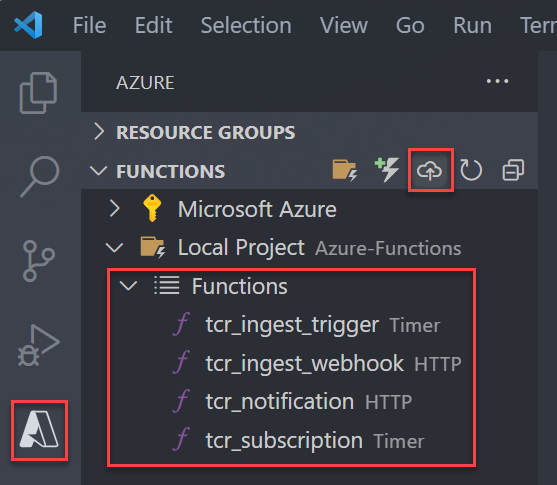Viewport: 557px width, 485px height.
Task: Open the Source Control view
Action: (38, 261)
